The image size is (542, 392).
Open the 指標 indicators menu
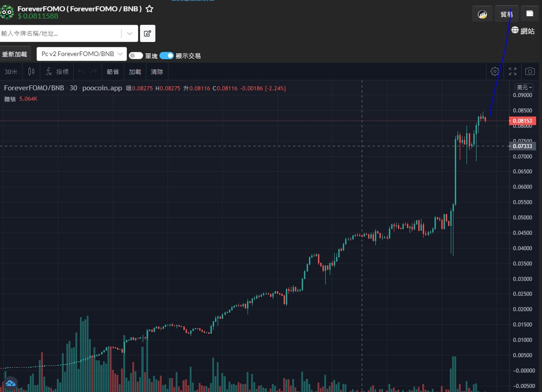(56, 72)
